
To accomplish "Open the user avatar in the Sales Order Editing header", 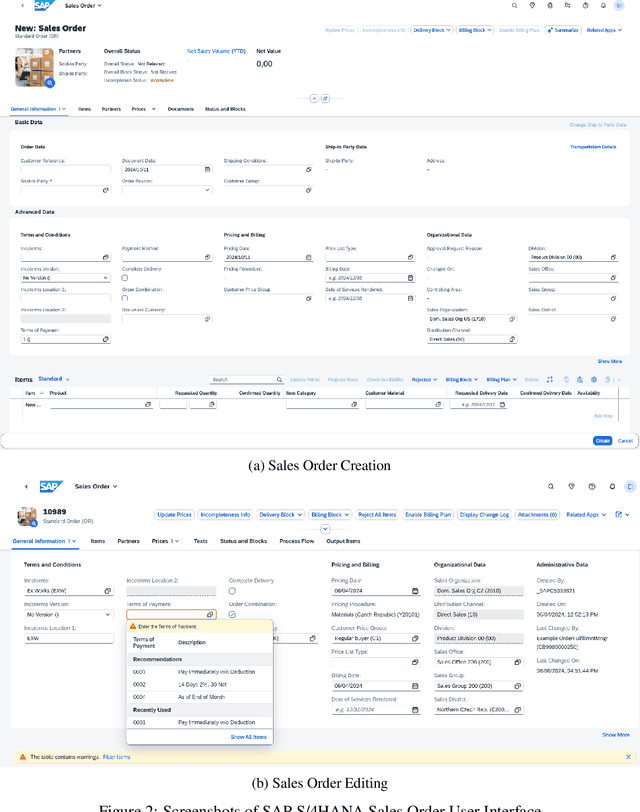I will click(630, 486).
